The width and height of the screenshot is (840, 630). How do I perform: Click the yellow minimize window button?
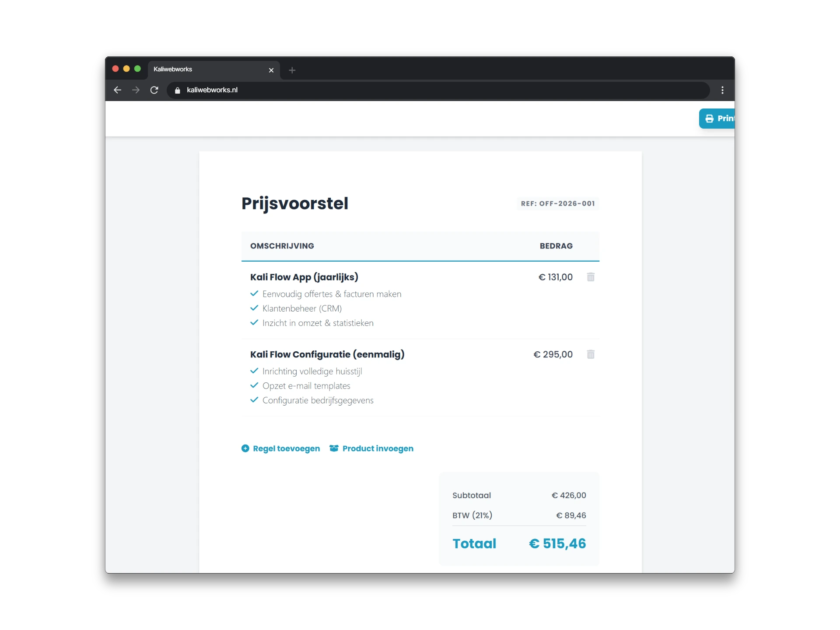click(126, 69)
